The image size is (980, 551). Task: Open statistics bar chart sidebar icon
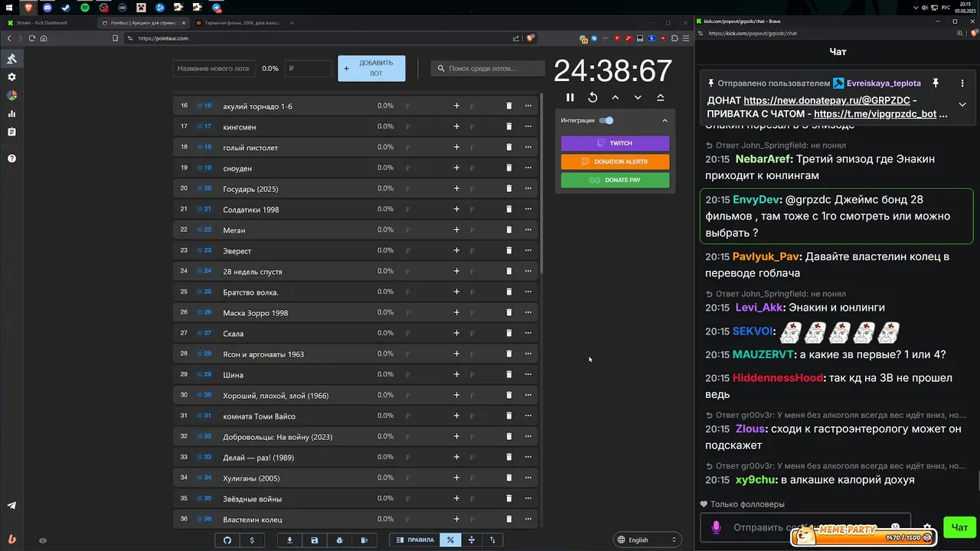pos(11,114)
